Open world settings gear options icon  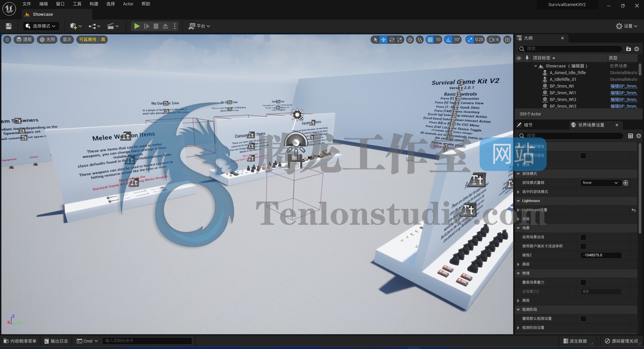click(639, 136)
